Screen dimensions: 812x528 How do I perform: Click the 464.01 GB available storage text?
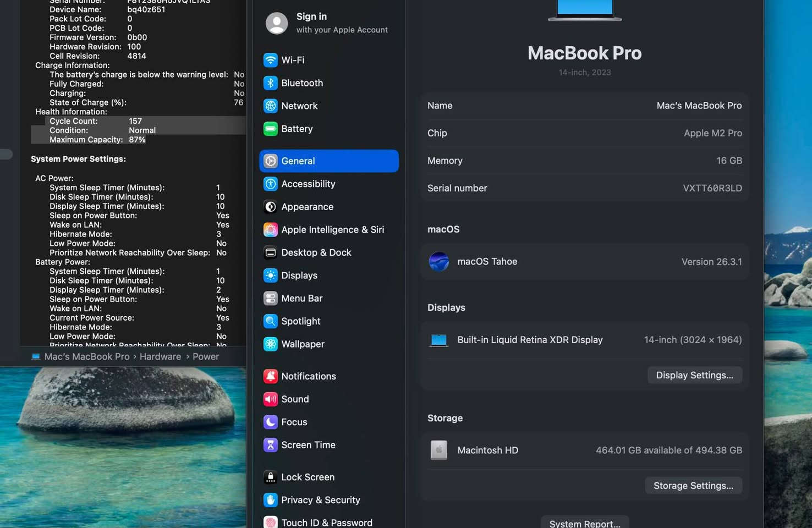tap(669, 450)
